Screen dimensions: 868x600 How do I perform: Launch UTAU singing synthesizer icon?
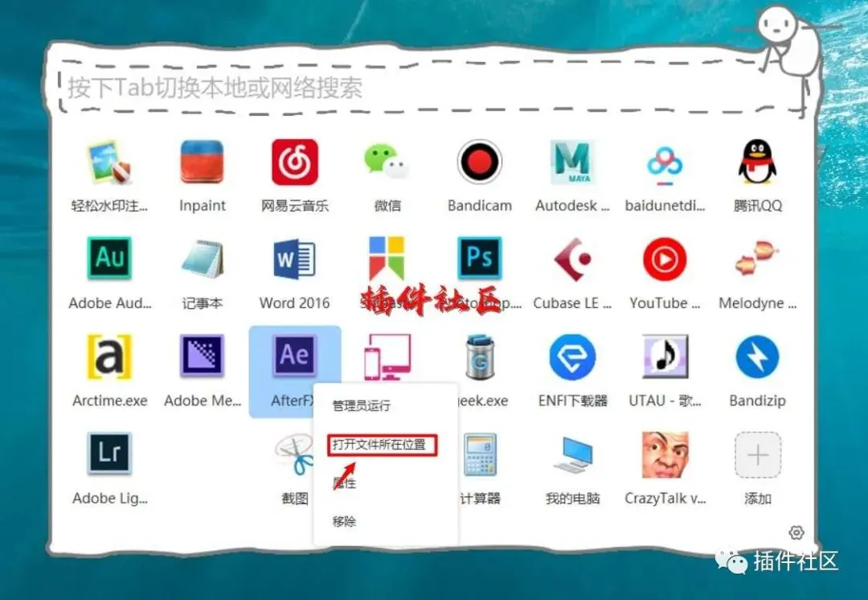(x=665, y=356)
